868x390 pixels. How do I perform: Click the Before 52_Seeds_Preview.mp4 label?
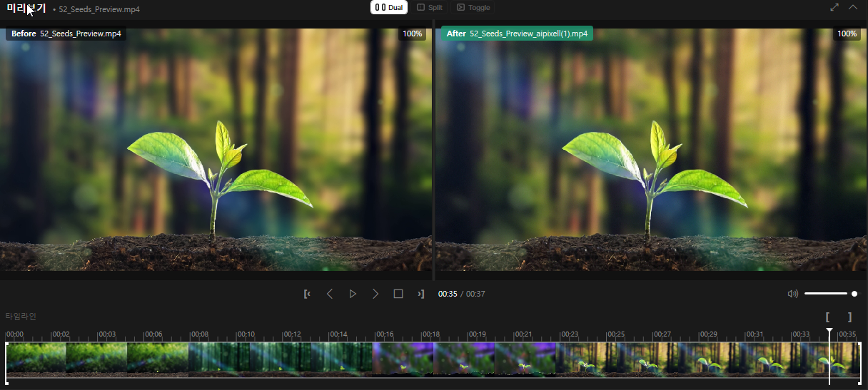point(66,34)
